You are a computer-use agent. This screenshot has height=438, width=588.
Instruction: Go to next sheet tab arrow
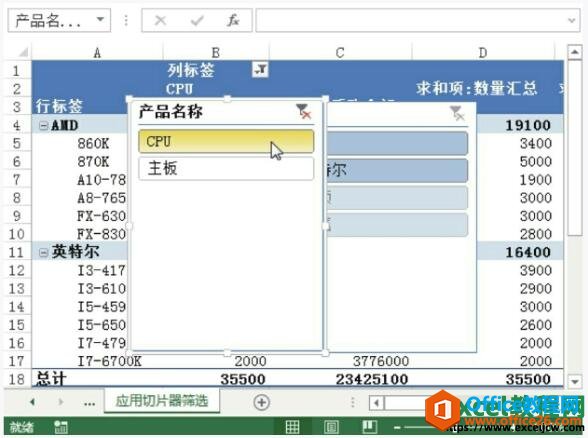(x=60, y=402)
